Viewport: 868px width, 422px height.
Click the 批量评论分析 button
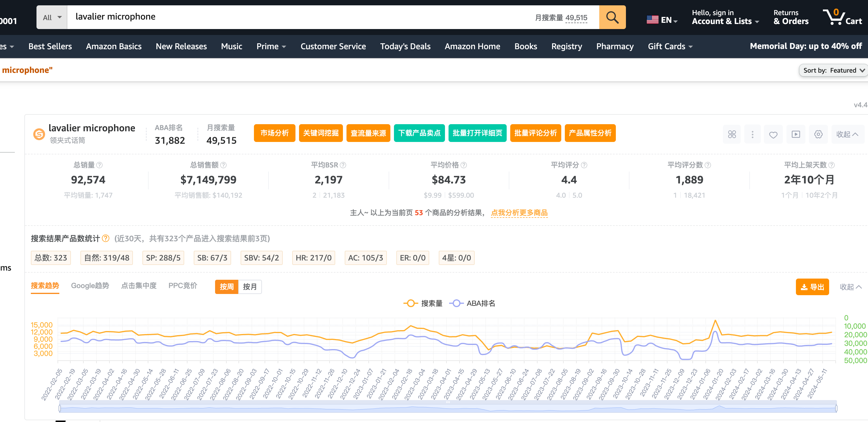coord(535,133)
